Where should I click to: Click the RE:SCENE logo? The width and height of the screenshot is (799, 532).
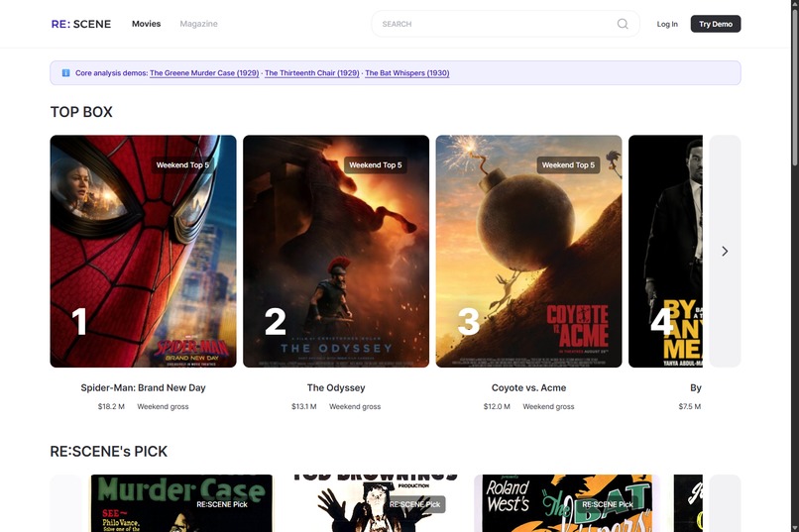81,24
